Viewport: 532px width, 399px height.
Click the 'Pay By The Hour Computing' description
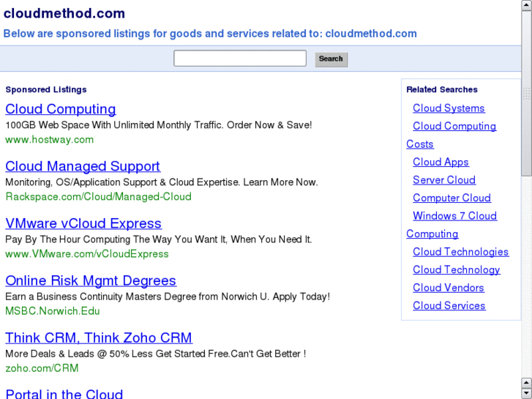point(159,239)
